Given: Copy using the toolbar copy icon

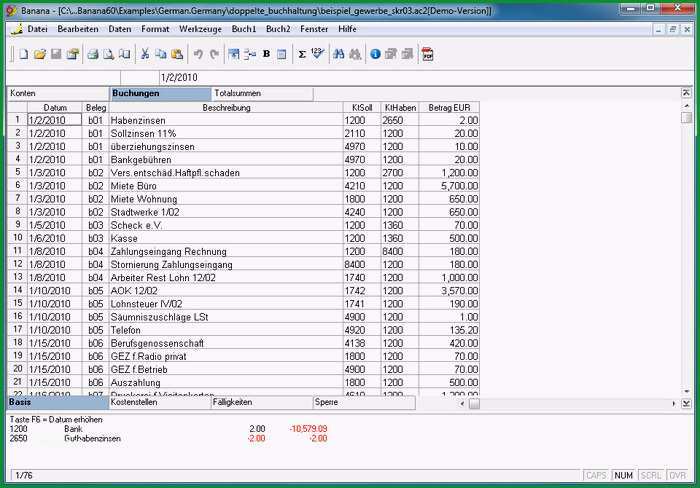Looking at the screenshot, I should coord(161,54).
